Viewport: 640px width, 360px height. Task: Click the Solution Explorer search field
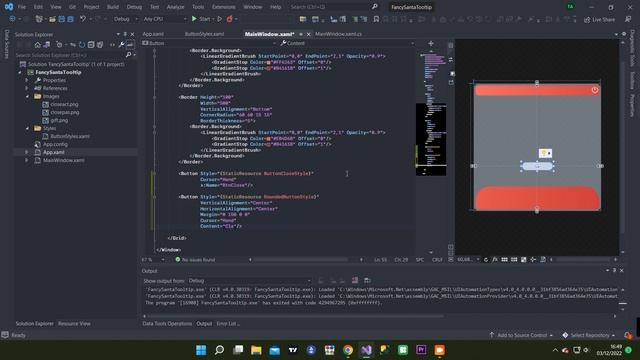tap(69, 55)
